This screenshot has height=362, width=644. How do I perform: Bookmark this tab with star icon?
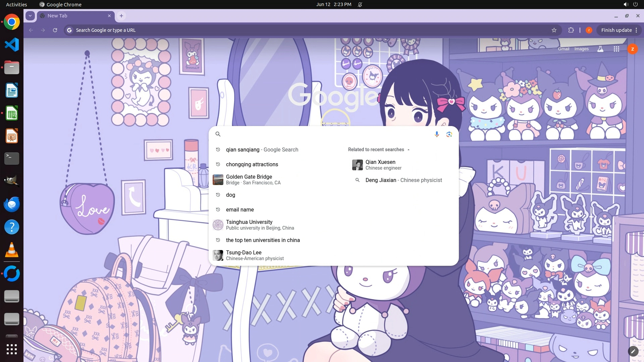[x=554, y=30]
